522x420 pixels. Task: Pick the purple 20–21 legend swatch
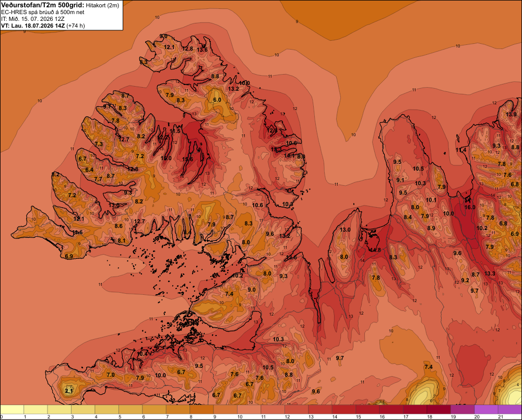point(486,410)
